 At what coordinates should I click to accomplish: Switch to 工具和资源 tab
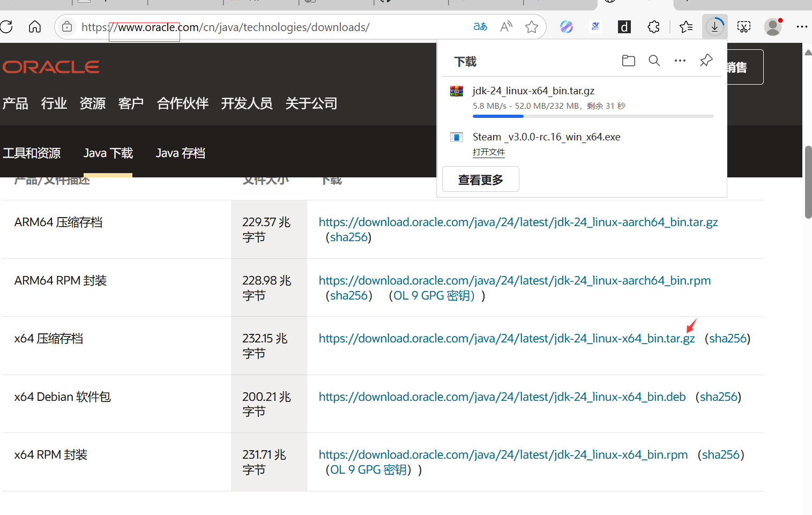pos(32,153)
